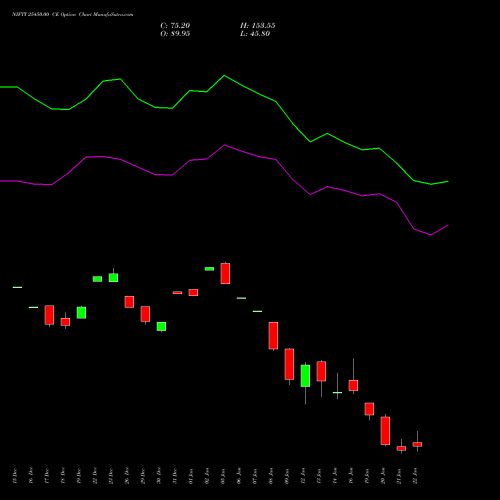Click the 22 Jan date label

(415, 476)
